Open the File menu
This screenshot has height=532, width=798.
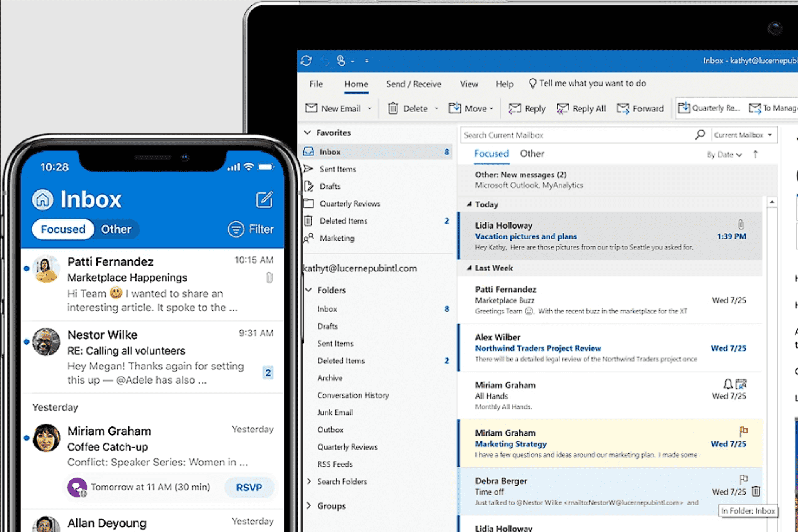(316, 84)
